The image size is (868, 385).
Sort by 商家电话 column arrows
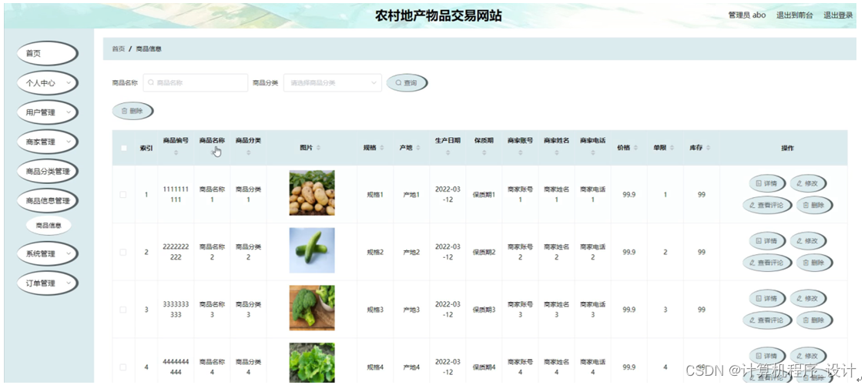[593, 152]
